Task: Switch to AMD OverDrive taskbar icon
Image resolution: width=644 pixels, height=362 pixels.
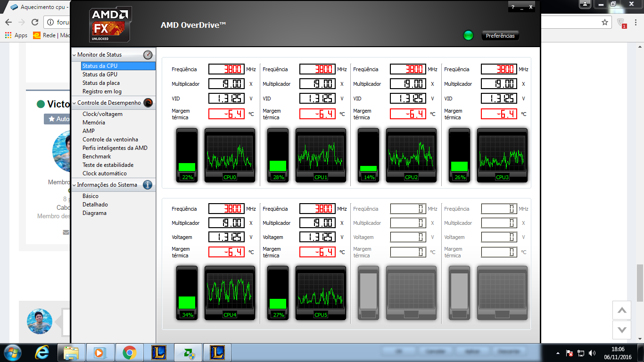Action: (188, 352)
